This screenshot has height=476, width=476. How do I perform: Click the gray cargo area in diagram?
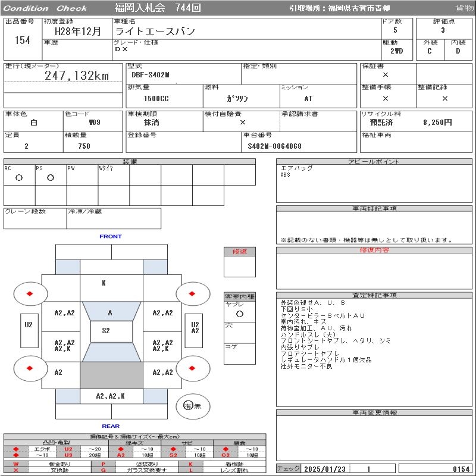[x=111, y=375]
